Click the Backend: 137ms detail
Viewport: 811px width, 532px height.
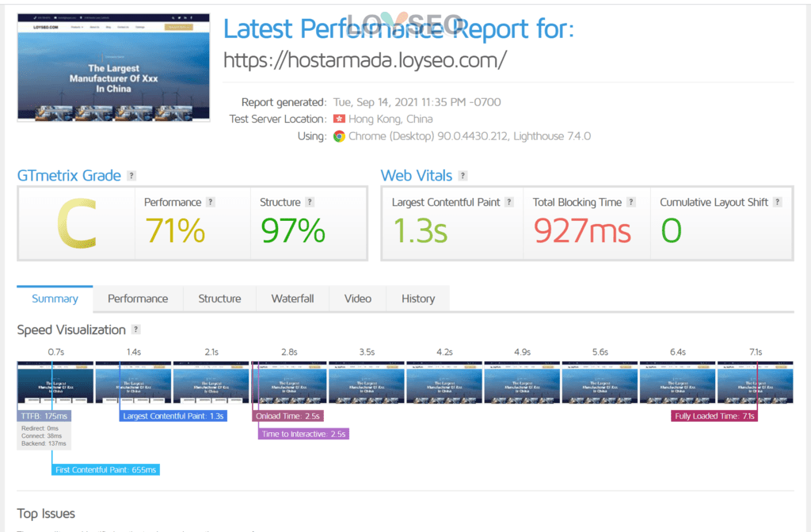44,443
